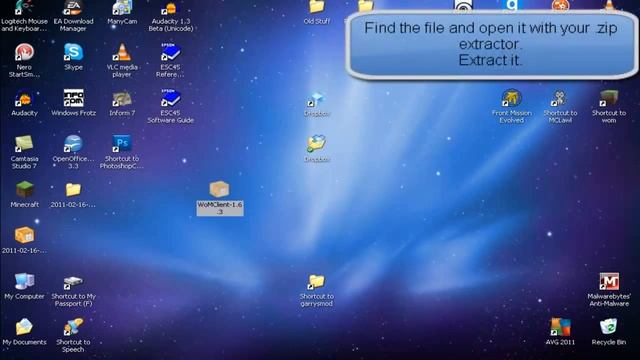Select the ESC45 Software Guide icon
The image size is (640, 360).
[171, 98]
